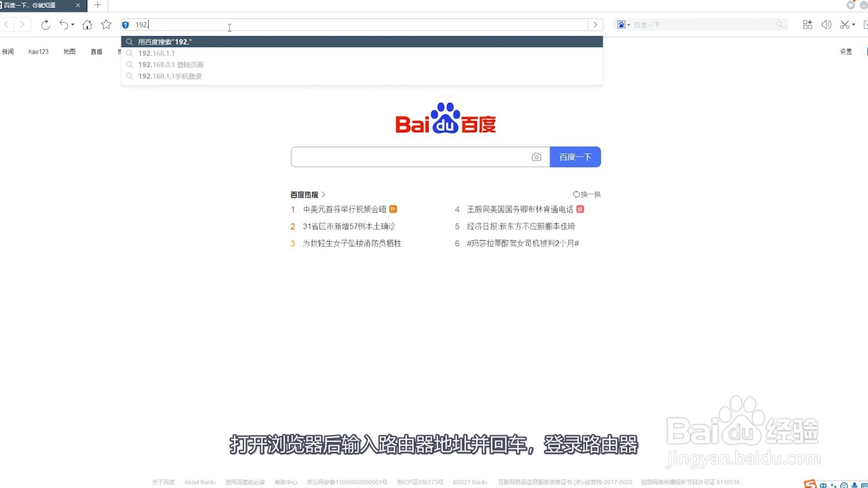Open the 帮助中心 footer link
Viewport: 868px width, 488px height.
286,482
